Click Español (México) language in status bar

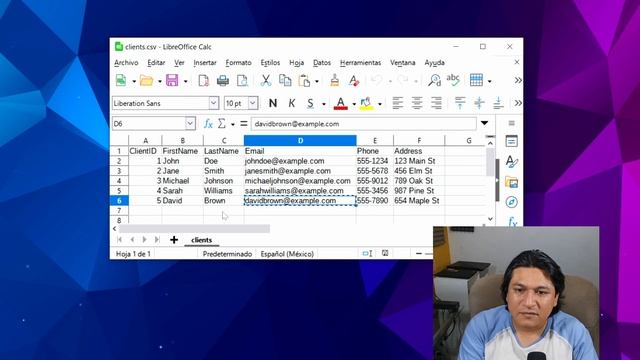pyautogui.click(x=287, y=254)
